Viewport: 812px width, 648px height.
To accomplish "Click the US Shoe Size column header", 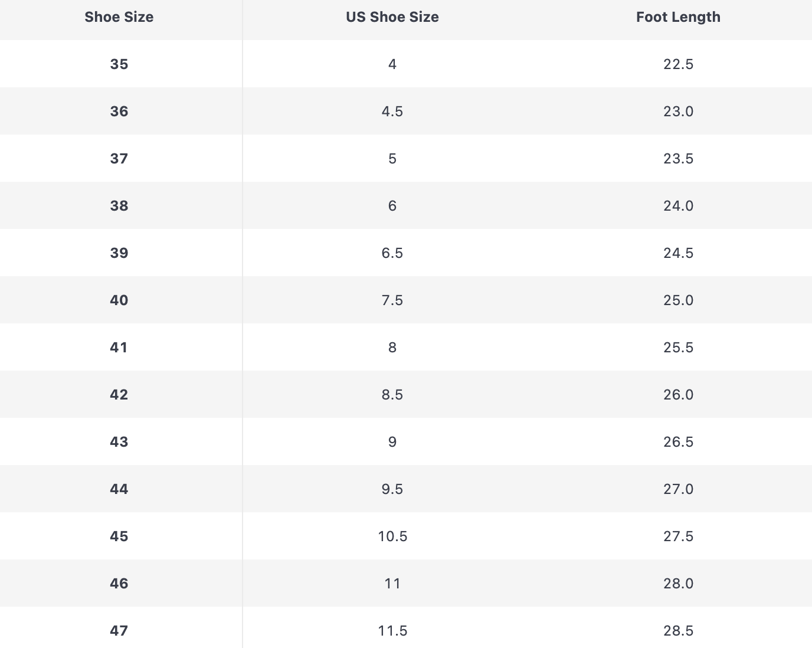I will pos(392,17).
